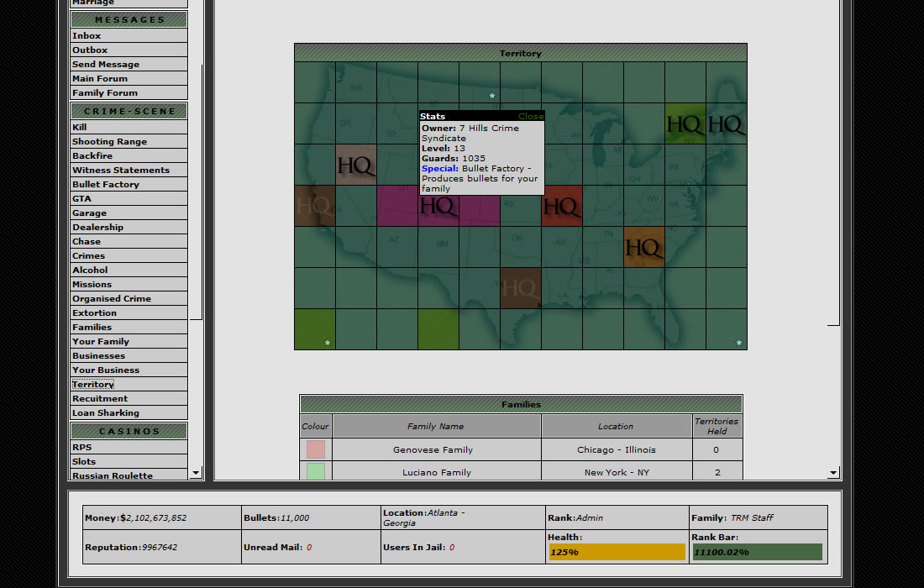Go to the Extortion page
Screen dimensions: 924x588
[x=94, y=313]
